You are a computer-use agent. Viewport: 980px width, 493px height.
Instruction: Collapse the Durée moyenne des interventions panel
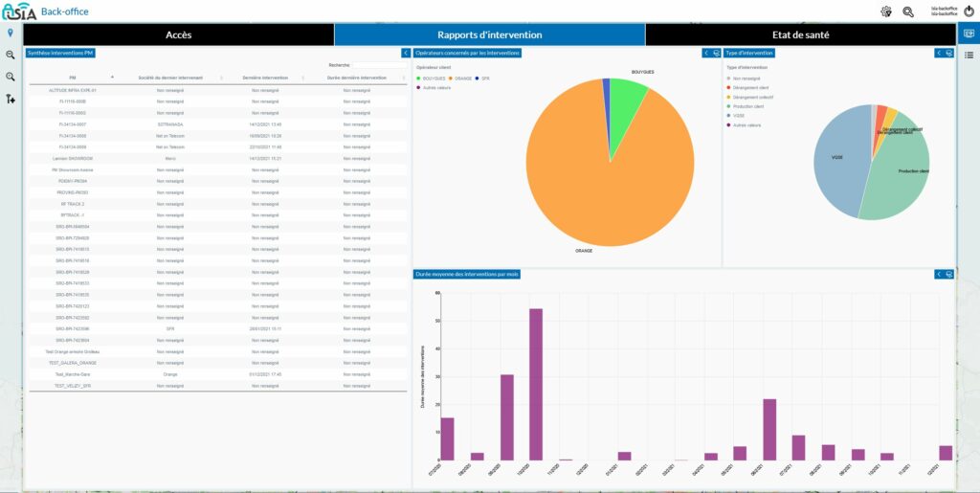click(939, 275)
